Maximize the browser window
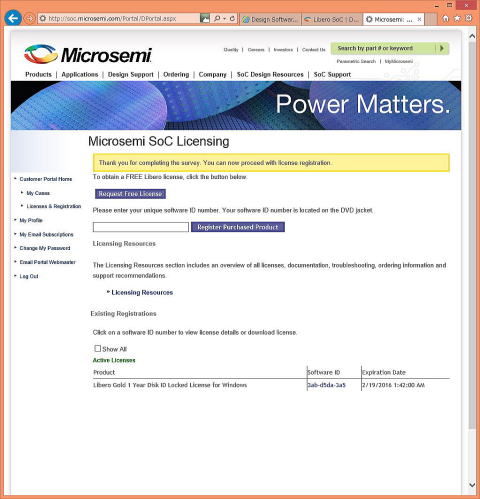Screen dimensions: 480x499 pos(450,5)
